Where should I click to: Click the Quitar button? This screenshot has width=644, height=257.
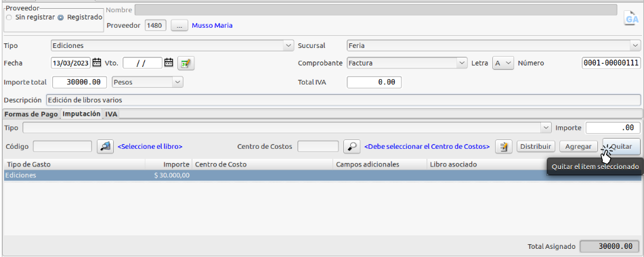point(622,146)
